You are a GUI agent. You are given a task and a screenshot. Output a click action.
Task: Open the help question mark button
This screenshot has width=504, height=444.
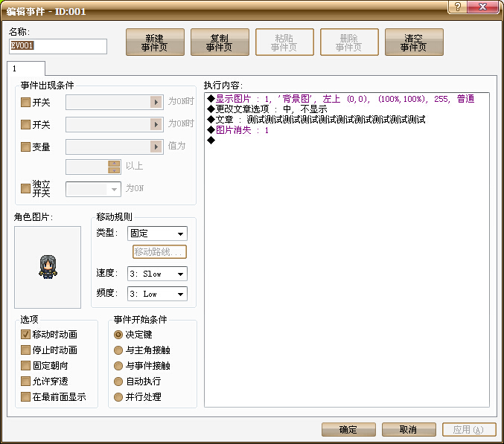[458, 7]
